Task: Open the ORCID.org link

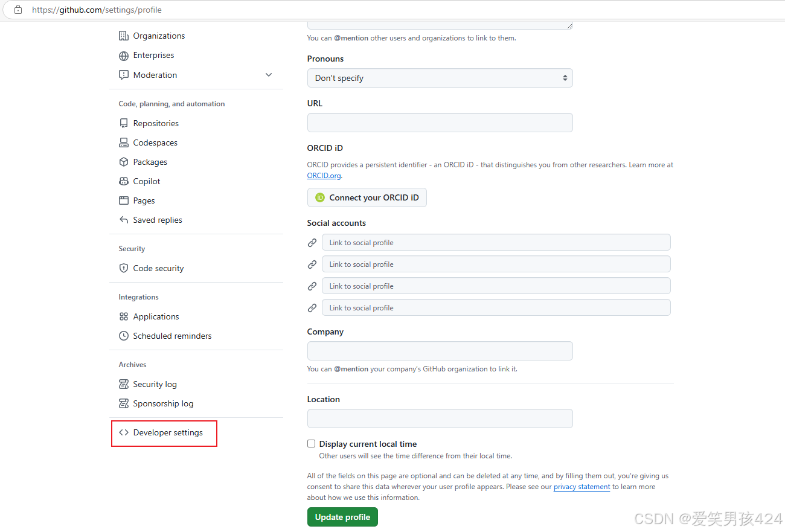Action: (324, 175)
